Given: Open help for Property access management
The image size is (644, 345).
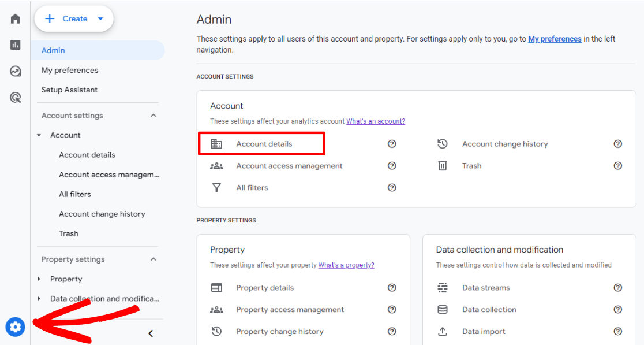Looking at the screenshot, I should coord(392,310).
